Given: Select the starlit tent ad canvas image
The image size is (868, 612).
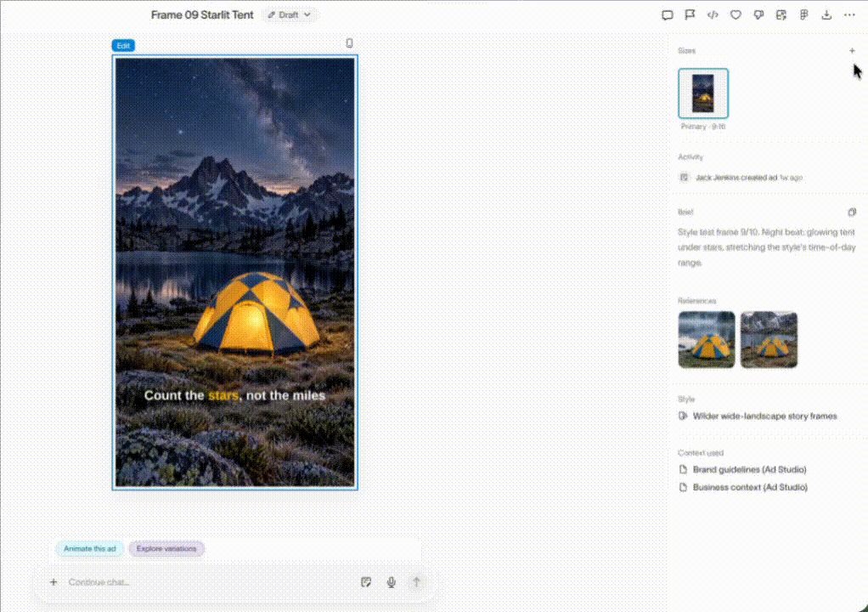Looking at the screenshot, I should pos(235,273).
